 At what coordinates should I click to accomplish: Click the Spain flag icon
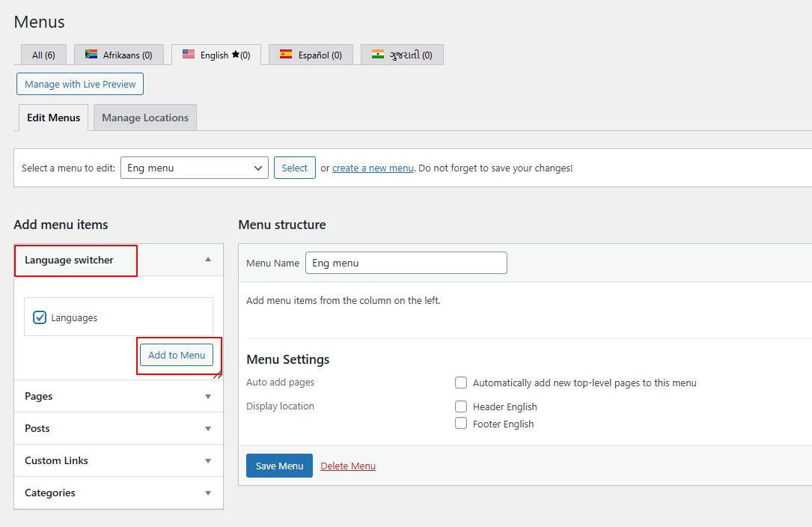286,55
